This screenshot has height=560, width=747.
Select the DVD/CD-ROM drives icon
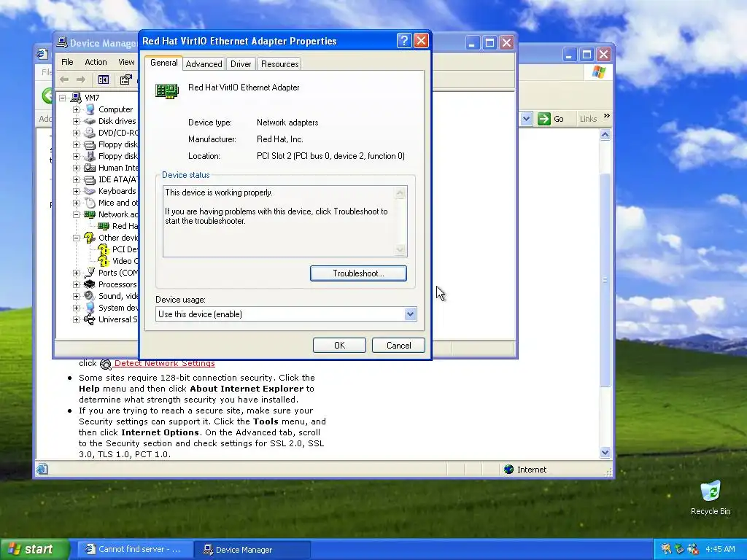pyautogui.click(x=90, y=133)
